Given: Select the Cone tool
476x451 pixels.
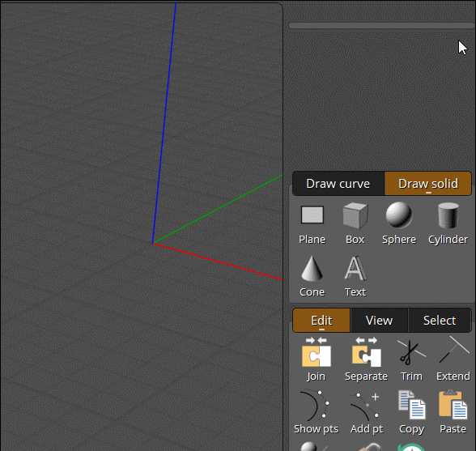Looking at the screenshot, I should click(312, 276).
